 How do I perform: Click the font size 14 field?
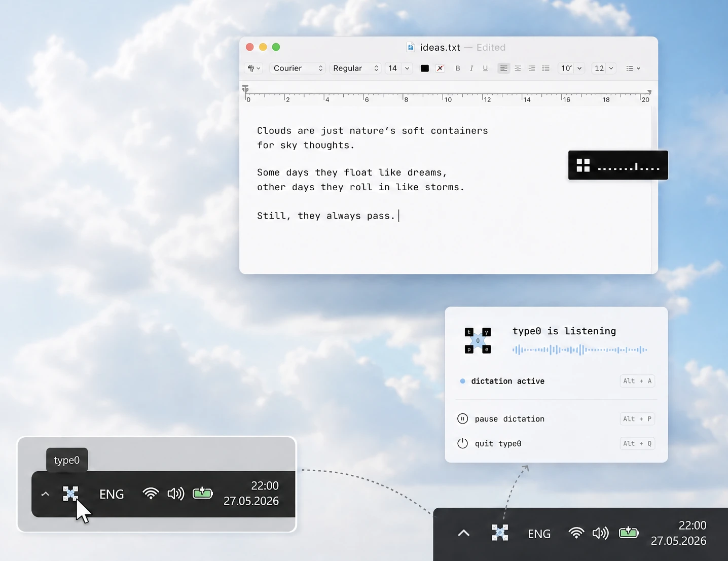pyautogui.click(x=393, y=68)
